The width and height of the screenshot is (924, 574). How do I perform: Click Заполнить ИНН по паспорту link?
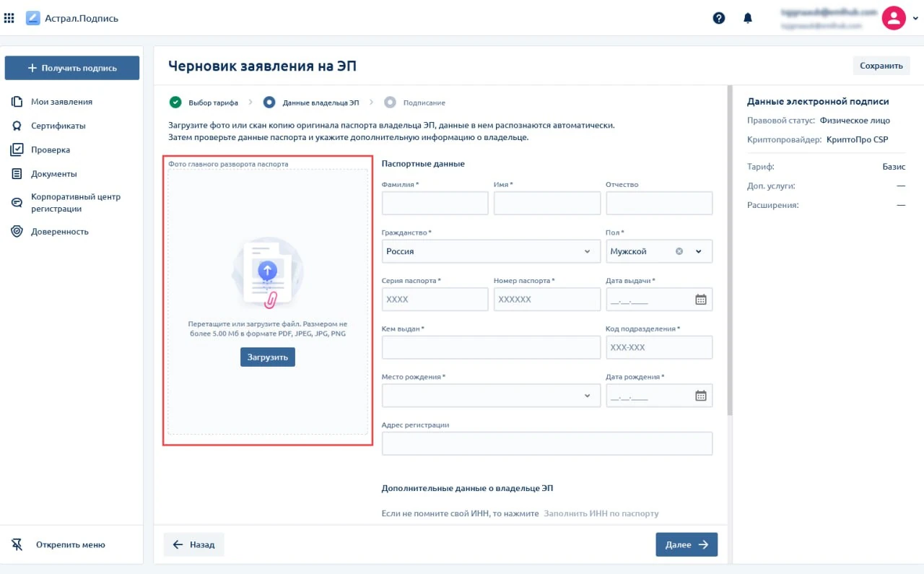pyautogui.click(x=601, y=513)
